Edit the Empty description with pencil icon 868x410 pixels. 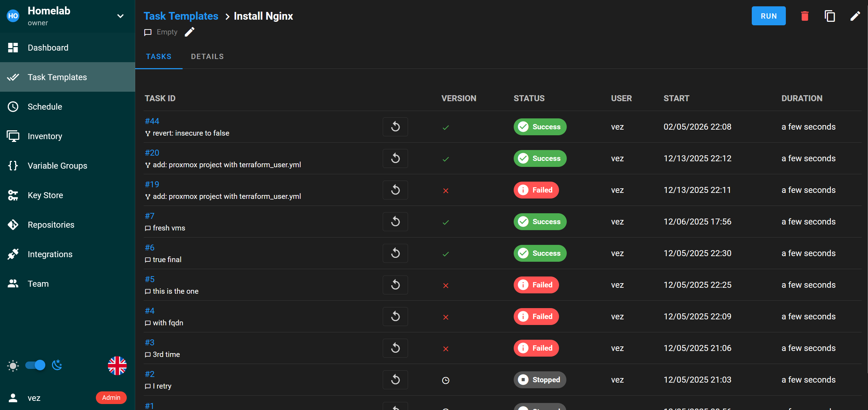(190, 32)
